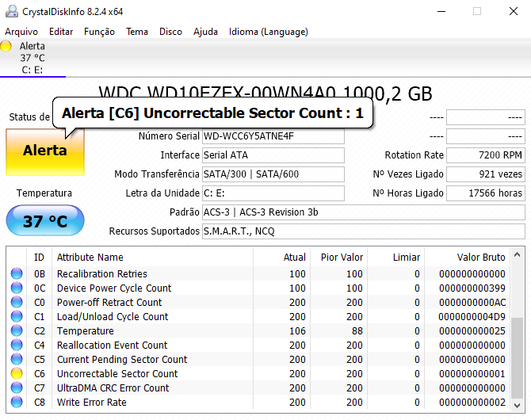Screen dimensions: 531x420
Task: Click the CrystalDiskInfo app icon in title bar
Action: [12, 12]
